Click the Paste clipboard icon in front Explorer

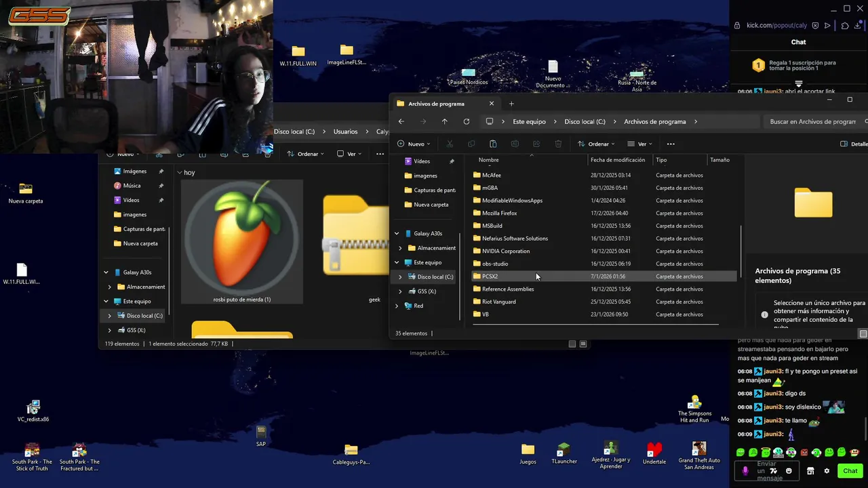[x=493, y=144]
